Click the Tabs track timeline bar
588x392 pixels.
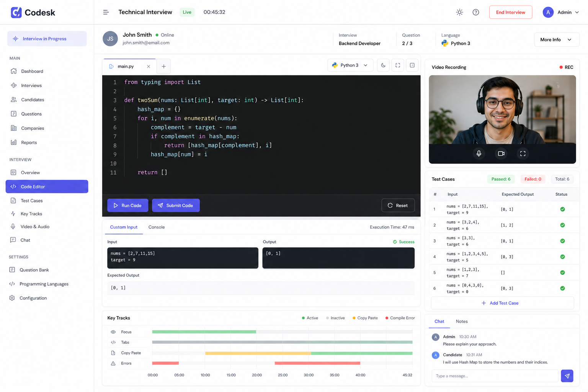(282, 342)
